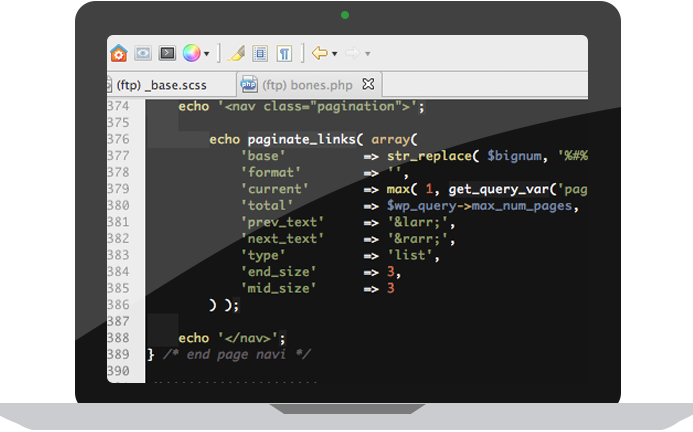Click line number 374 in gutter
The width and height of the screenshot is (693, 432).
[118, 106]
